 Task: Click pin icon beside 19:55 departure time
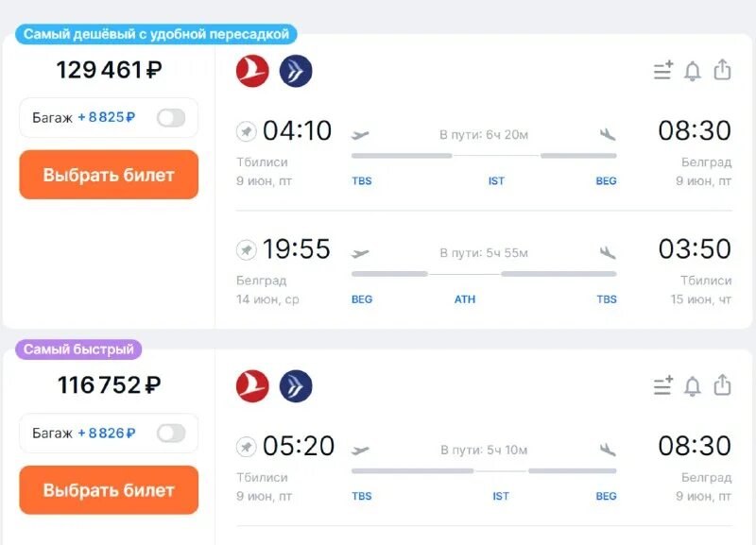click(247, 249)
